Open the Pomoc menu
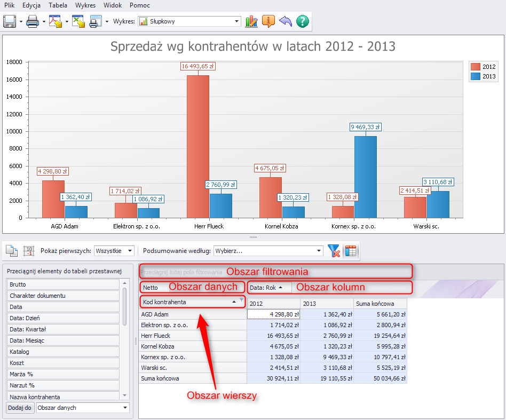The image size is (506, 420). [140, 5]
